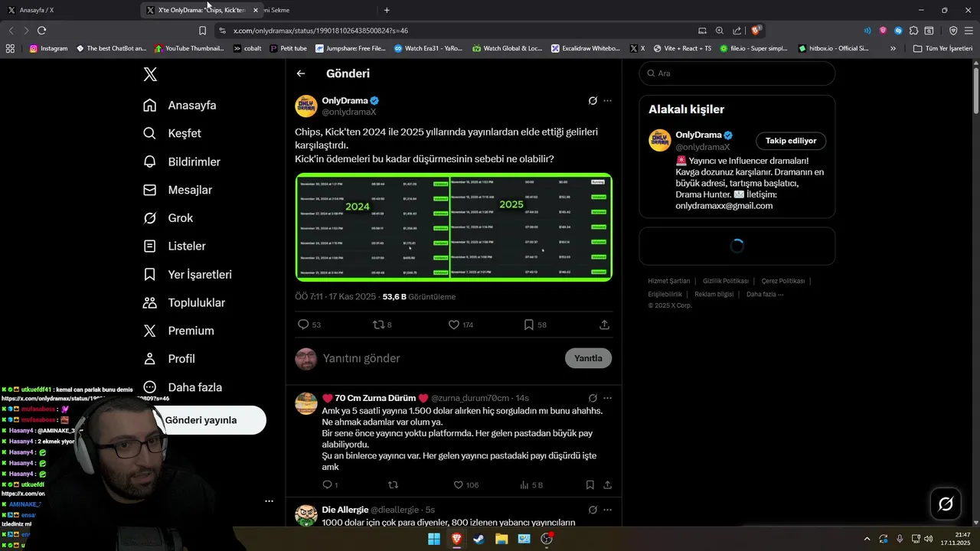Go back with Gönderi back arrow

(301, 73)
